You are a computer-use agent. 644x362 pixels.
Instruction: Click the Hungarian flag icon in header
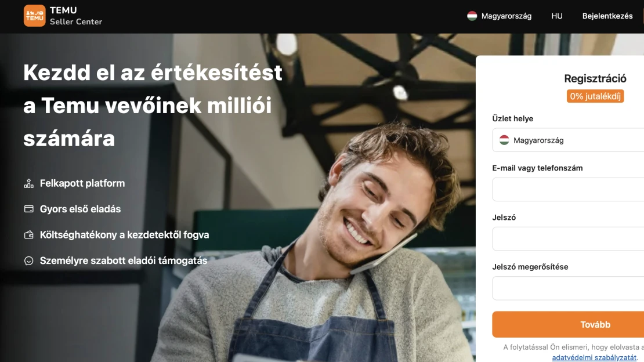point(472,16)
